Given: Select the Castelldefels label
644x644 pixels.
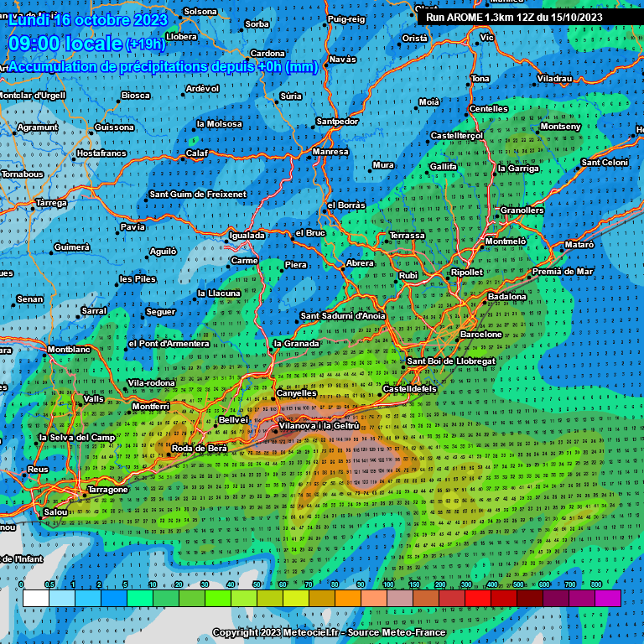Looking at the screenshot, I should [x=409, y=388].
